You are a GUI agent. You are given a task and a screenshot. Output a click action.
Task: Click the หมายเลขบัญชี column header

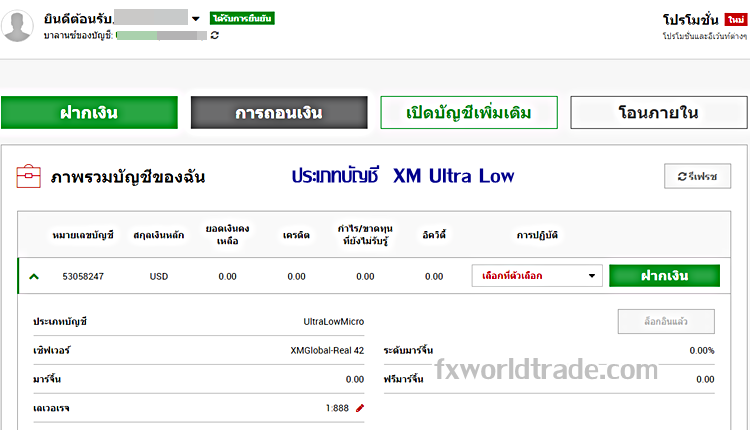(83, 234)
